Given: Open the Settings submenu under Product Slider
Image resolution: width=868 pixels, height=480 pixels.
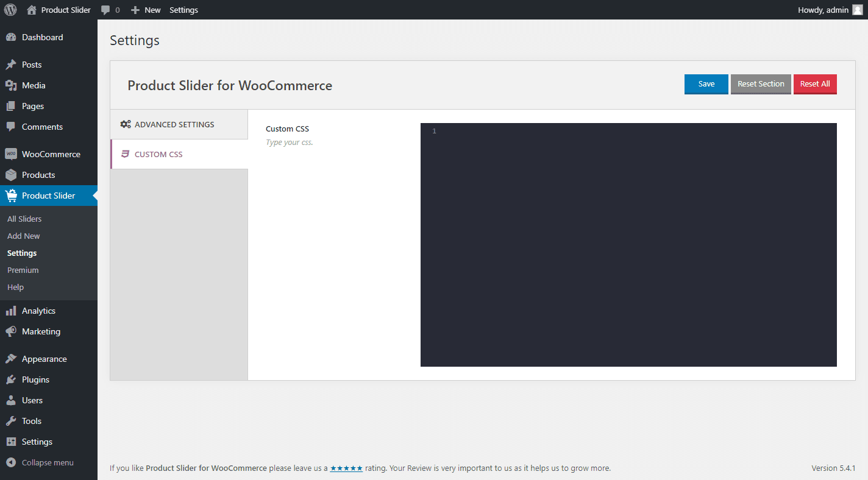Looking at the screenshot, I should 22,253.
